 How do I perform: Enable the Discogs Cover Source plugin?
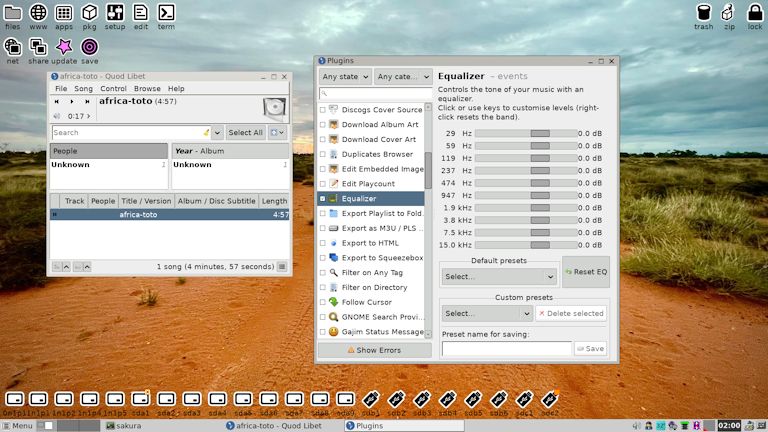[322, 110]
